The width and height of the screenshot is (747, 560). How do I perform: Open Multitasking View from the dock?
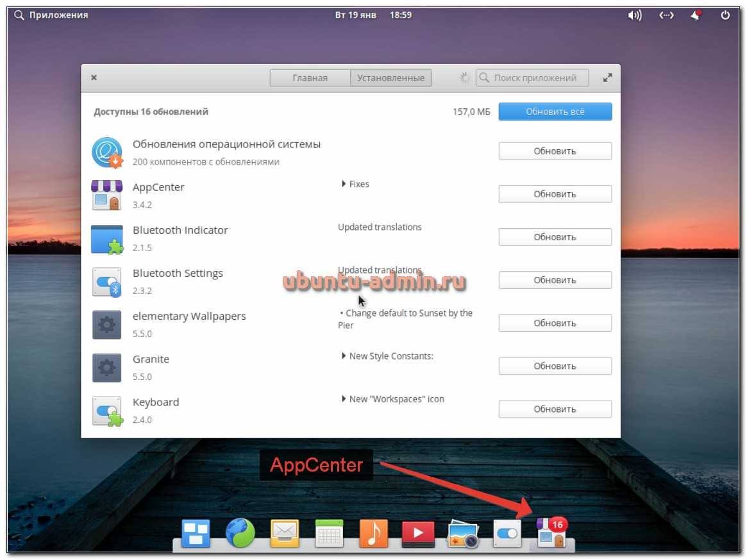(x=196, y=533)
